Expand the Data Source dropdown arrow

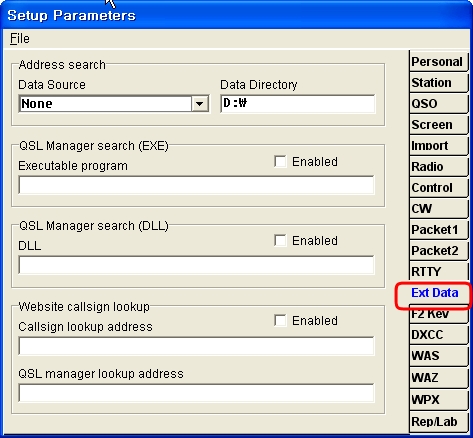point(200,104)
